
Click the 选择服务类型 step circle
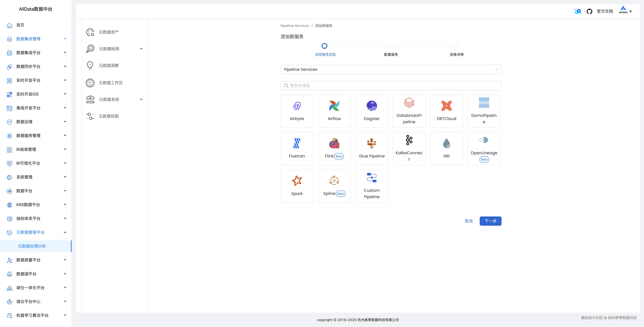click(x=324, y=46)
